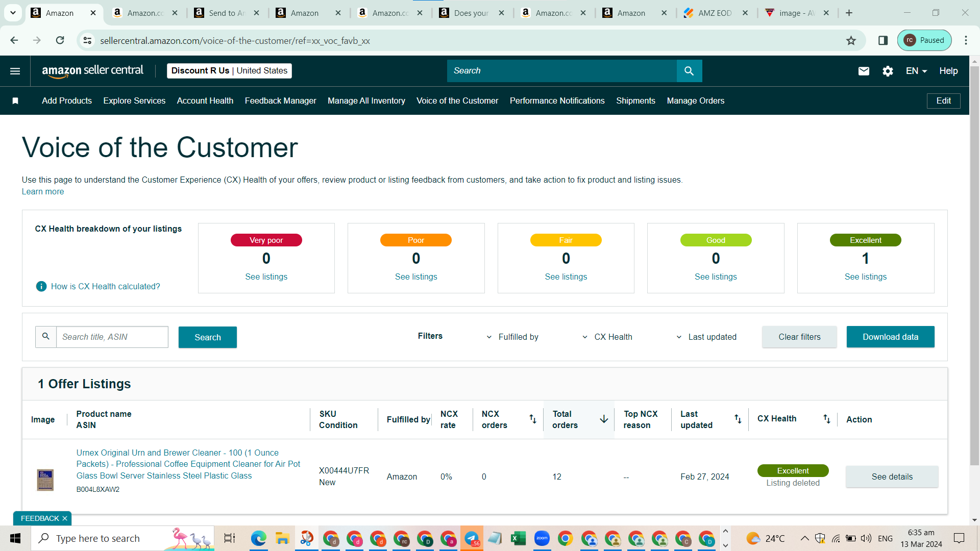Open Telegram from the taskbar

click(x=471, y=538)
